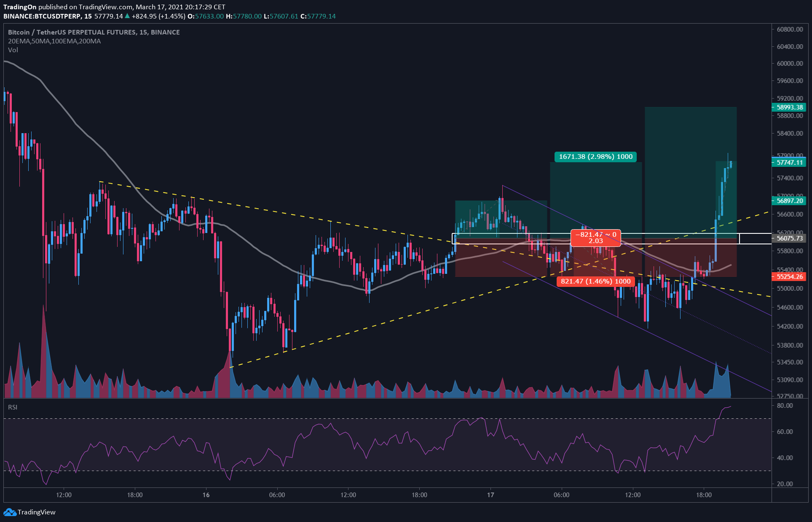This screenshot has height=522, width=812.
Task: Click the TradingView logo icon
Action: point(10,512)
